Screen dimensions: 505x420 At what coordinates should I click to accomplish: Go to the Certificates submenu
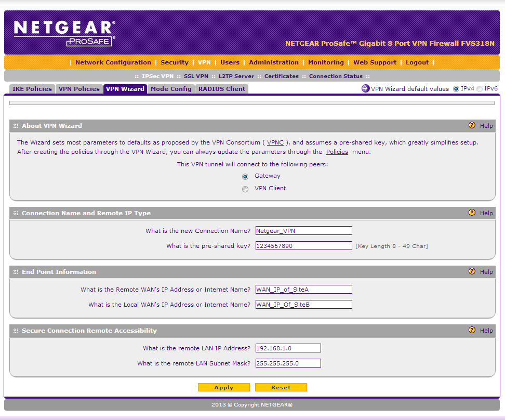(282, 76)
